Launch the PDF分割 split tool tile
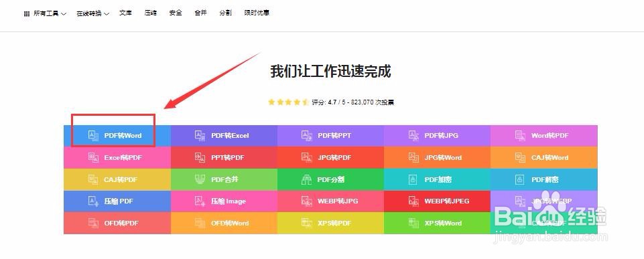Screen dimensions: 644x259 pos(330,179)
